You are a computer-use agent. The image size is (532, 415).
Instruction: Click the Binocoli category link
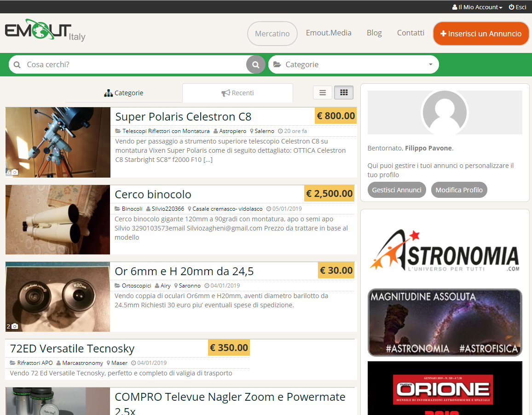[132, 209]
